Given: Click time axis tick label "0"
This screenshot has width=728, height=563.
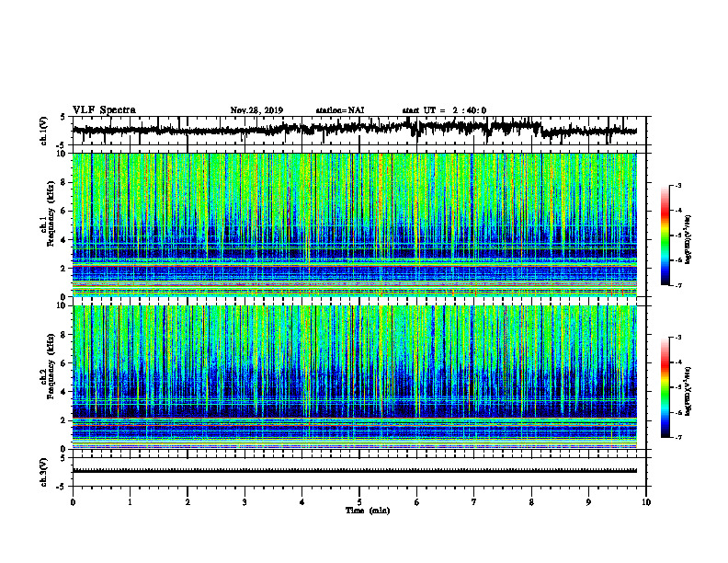Looking at the screenshot, I should pyautogui.click(x=73, y=502).
